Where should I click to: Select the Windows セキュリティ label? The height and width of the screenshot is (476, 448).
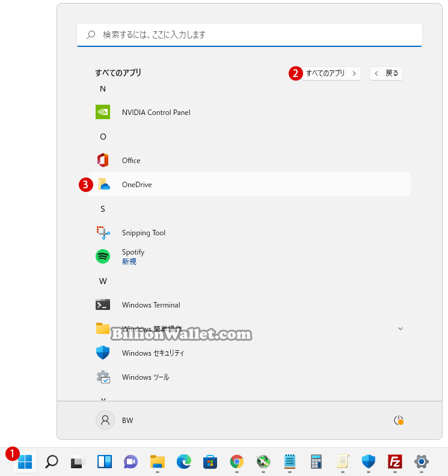coord(153,353)
